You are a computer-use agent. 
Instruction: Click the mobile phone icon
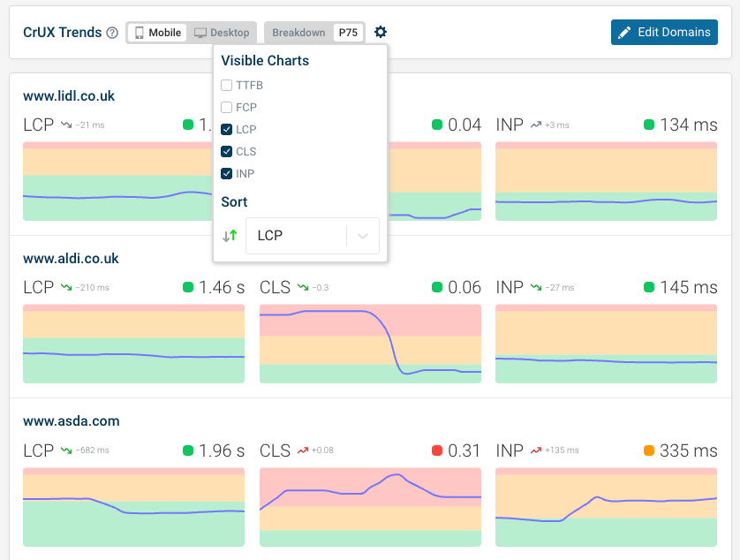coord(140,33)
